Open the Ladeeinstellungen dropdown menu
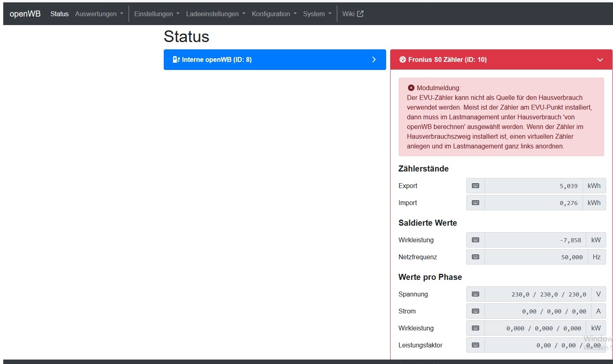This screenshot has width=613, height=364. point(216,14)
